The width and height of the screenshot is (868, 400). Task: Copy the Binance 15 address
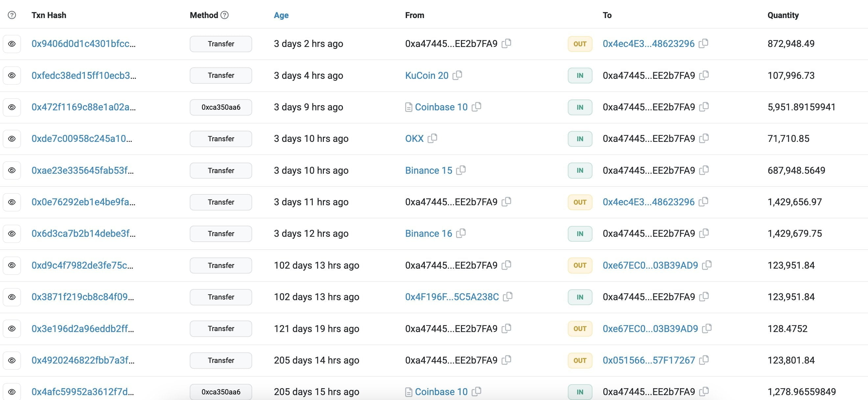click(x=461, y=170)
